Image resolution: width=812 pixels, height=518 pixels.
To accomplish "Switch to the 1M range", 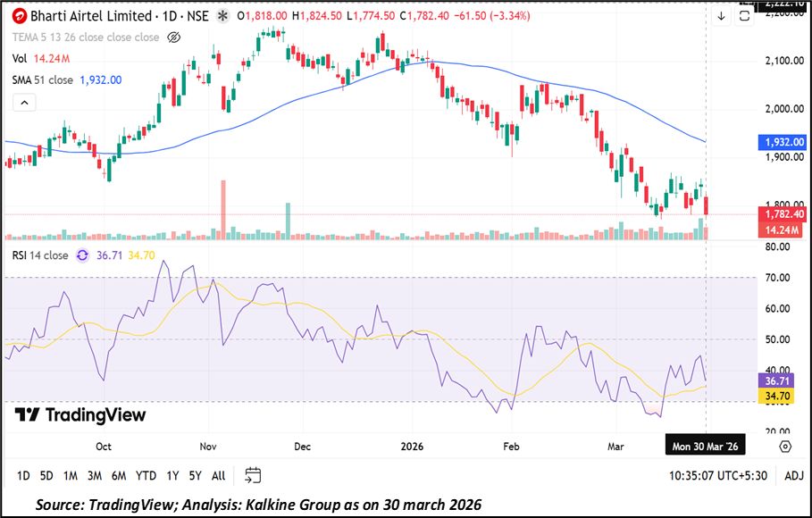I will click(70, 475).
